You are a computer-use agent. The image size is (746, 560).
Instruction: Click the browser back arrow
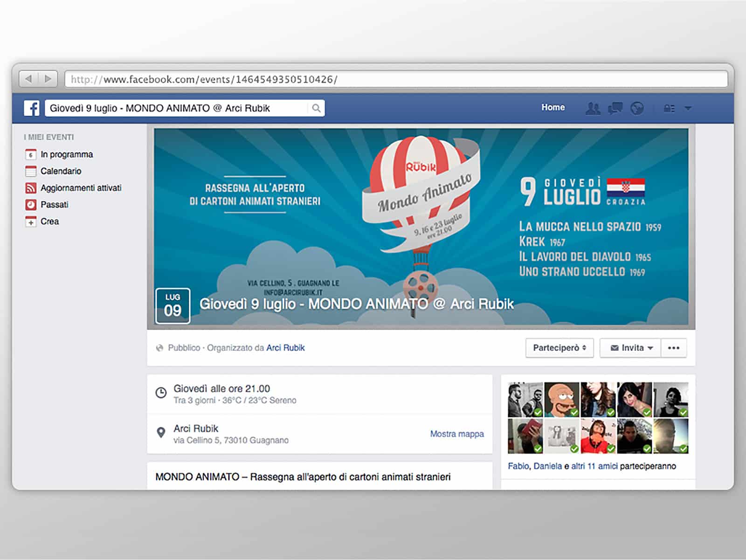29,79
